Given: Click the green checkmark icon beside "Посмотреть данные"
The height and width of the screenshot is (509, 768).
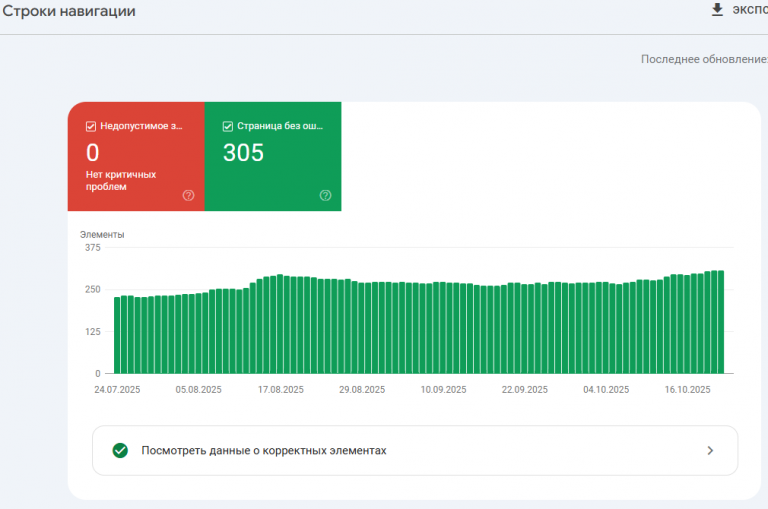Looking at the screenshot, I should (120, 450).
